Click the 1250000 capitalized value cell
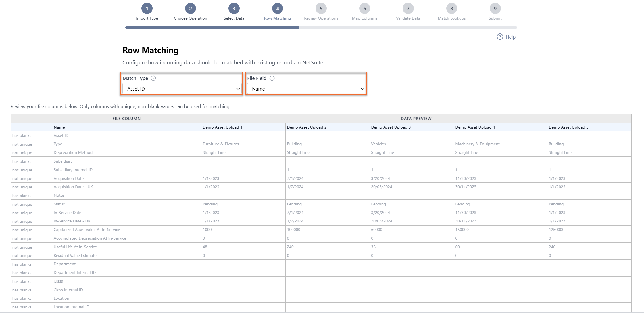Image resolution: width=644 pixels, height=313 pixels. coord(589,230)
